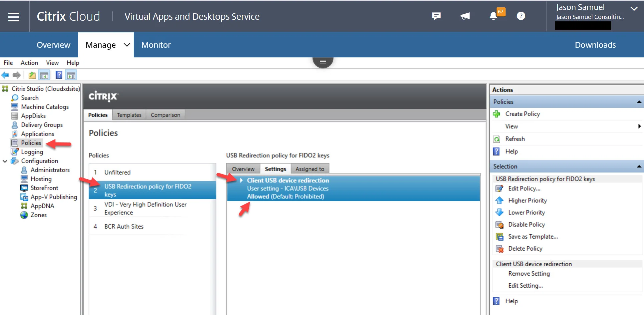Collapse the Configuration tree node
644x315 pixels.
click(x=5, y=161)
